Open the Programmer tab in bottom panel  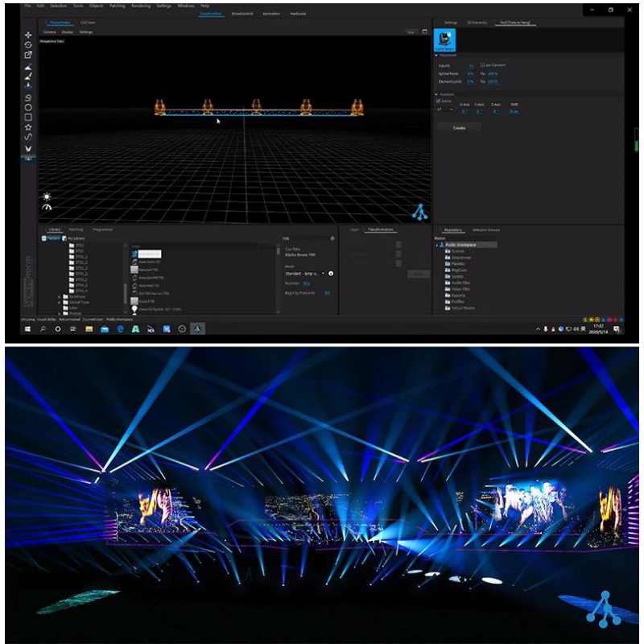pyautogui.click(x=103, y=229)
